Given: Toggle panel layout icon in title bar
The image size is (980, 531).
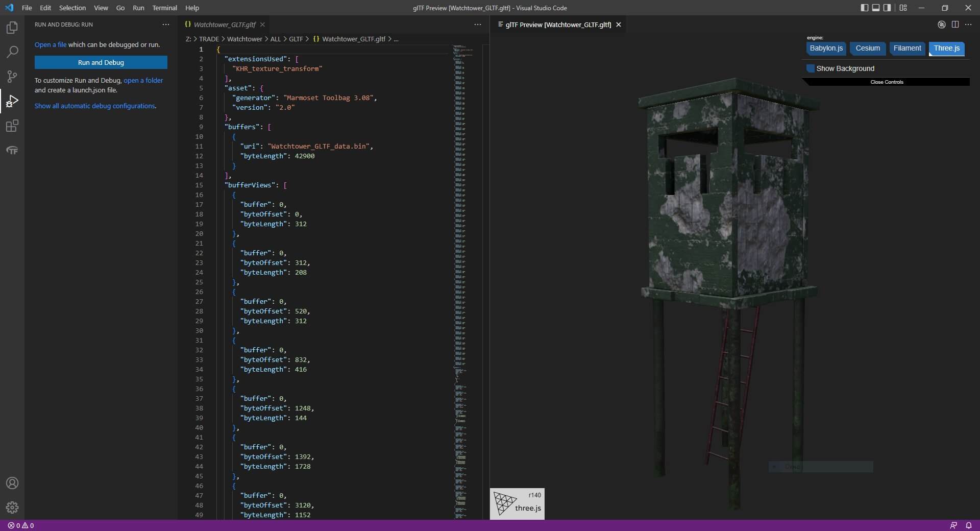Looking at the screenshot, I should coord(876,8).
